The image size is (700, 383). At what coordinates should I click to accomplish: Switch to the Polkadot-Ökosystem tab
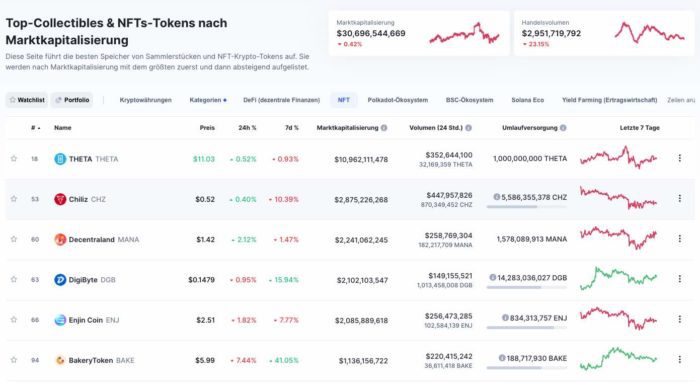398,100
